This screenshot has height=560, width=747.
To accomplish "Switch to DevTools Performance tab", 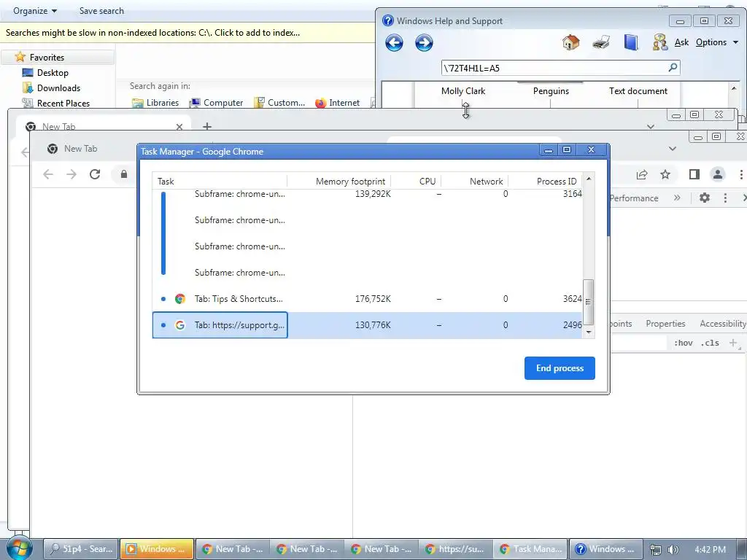I will pos(634,198).
